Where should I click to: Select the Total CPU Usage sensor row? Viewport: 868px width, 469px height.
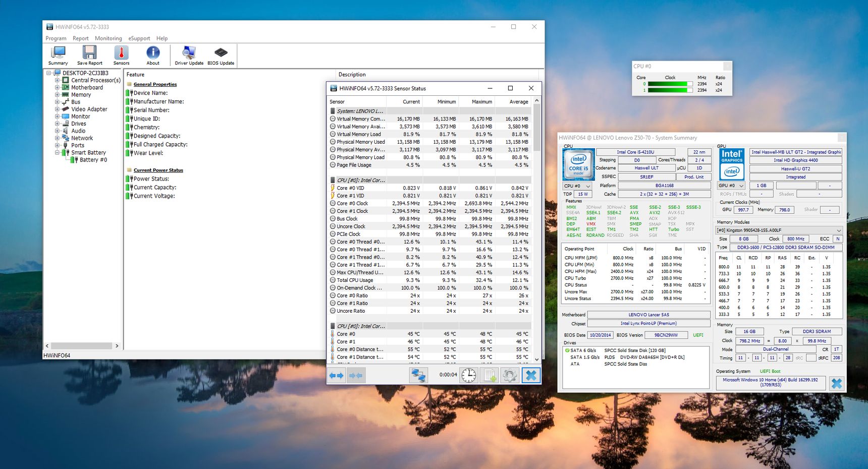tap(429, 280)
